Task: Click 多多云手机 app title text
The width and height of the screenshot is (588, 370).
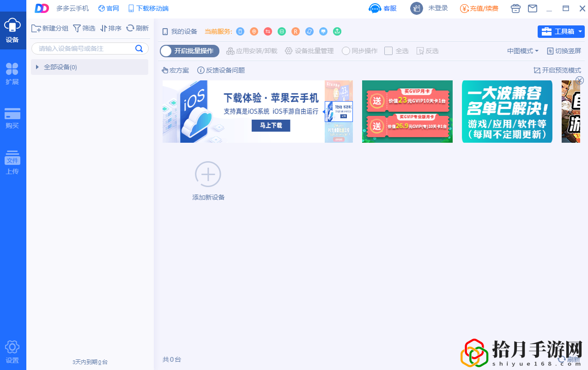Action: [x=73, y=8]
